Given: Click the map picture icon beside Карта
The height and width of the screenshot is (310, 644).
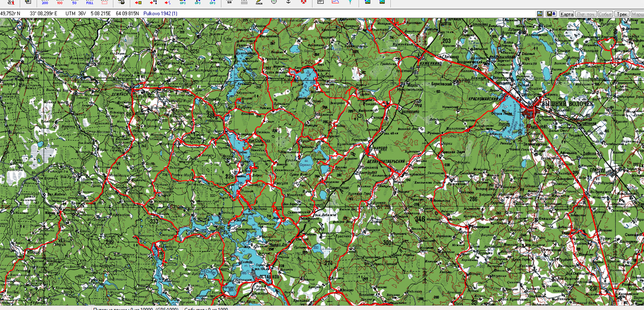Looking at the screenshot, I should point(540,14).
